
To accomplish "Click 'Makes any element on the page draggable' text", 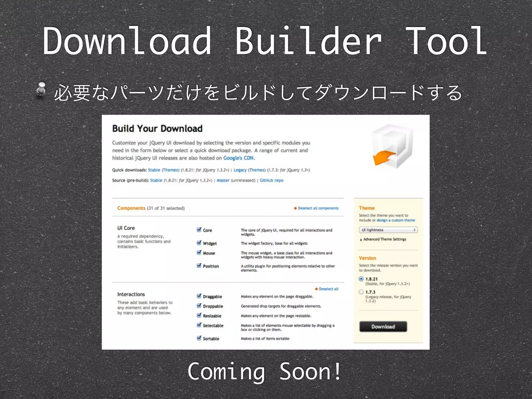I will point(277,297).
